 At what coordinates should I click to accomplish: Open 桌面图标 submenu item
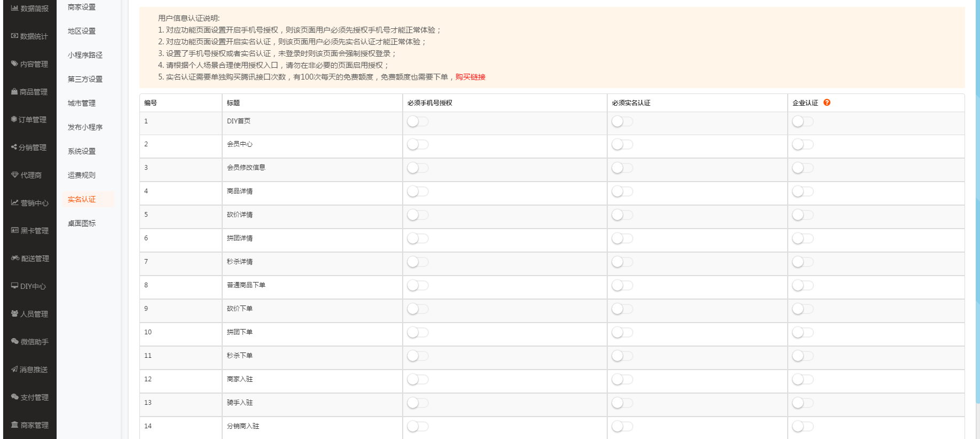pos(82,223)
